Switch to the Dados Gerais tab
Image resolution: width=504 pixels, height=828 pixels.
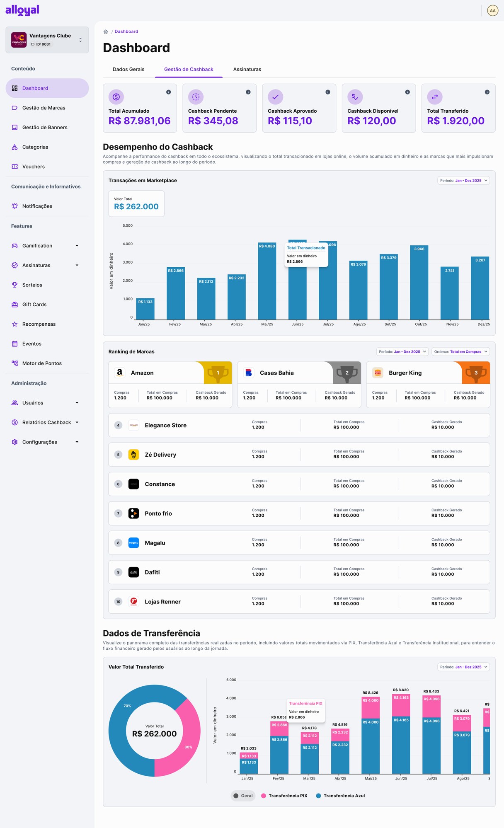coord(128,69)
